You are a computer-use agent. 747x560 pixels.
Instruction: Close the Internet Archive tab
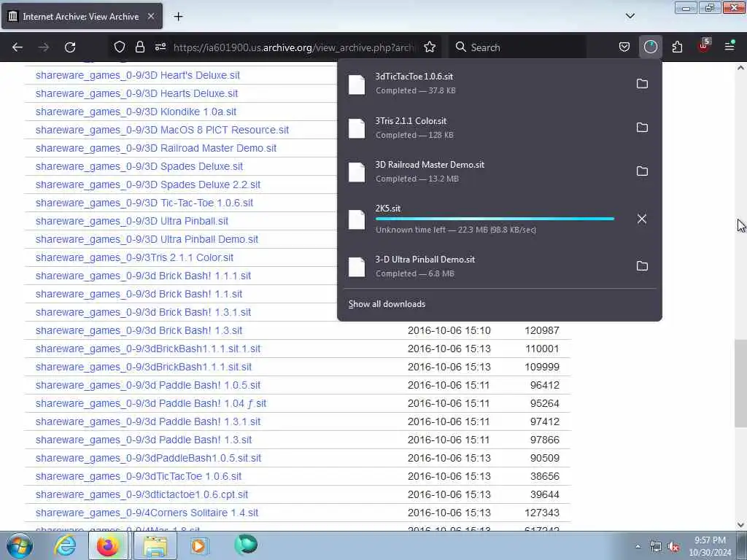[150, 16]
